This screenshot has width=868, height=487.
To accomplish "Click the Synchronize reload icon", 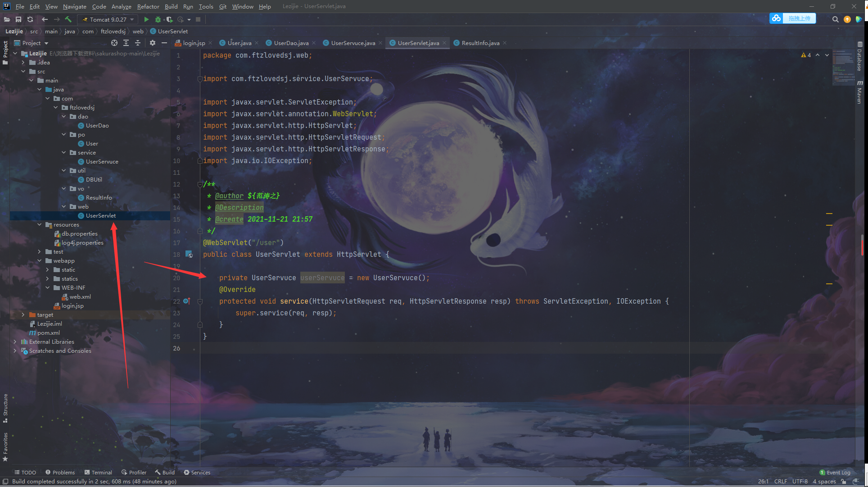I will (30, 19).
